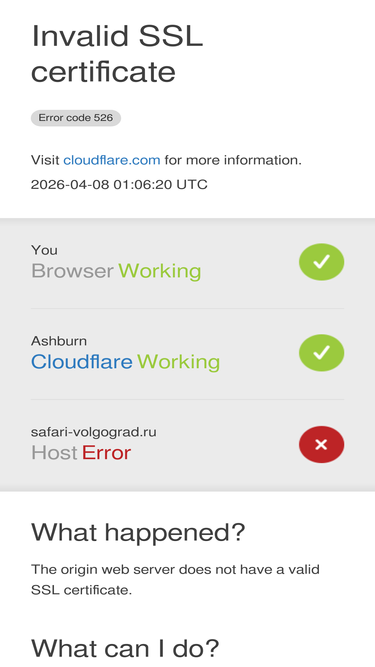Click the safari-volgograd.ru hostname text
The image size is (375, 667).
[94, 432]
